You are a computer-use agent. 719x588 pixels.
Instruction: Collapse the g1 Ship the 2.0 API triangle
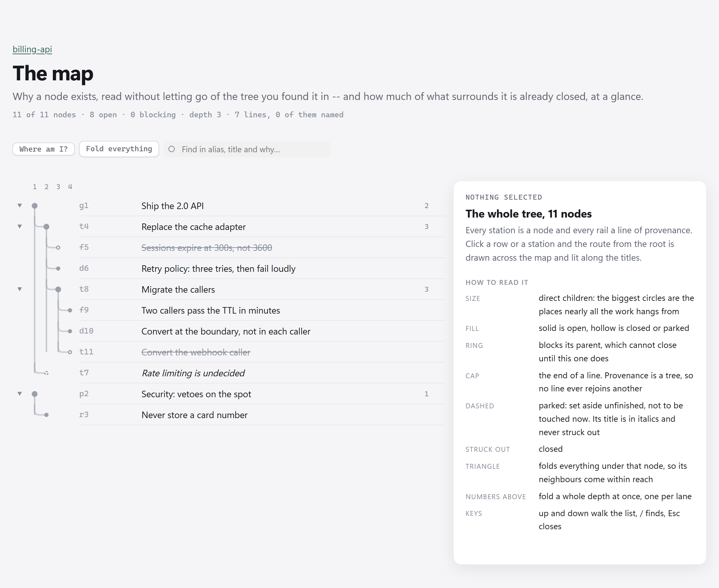pos(20,205)
